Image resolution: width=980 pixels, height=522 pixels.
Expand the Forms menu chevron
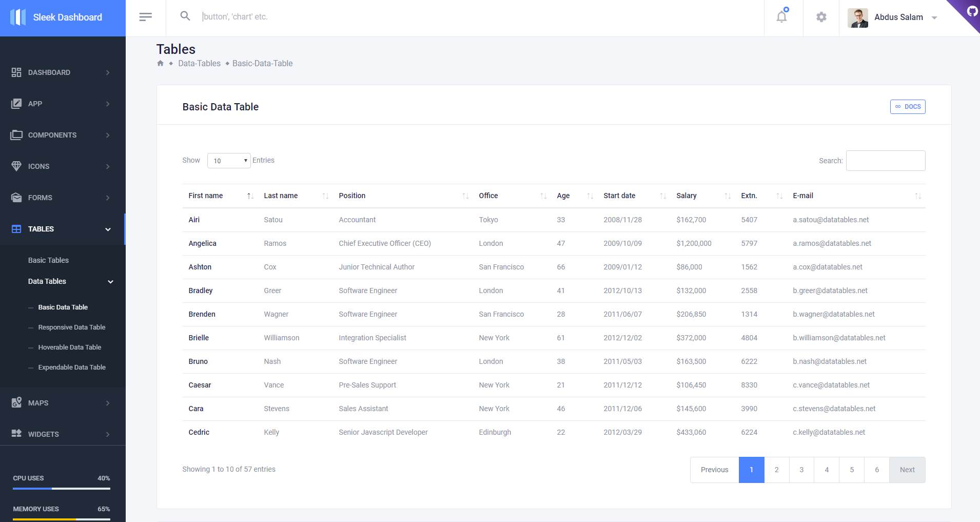tap(108, 198)
